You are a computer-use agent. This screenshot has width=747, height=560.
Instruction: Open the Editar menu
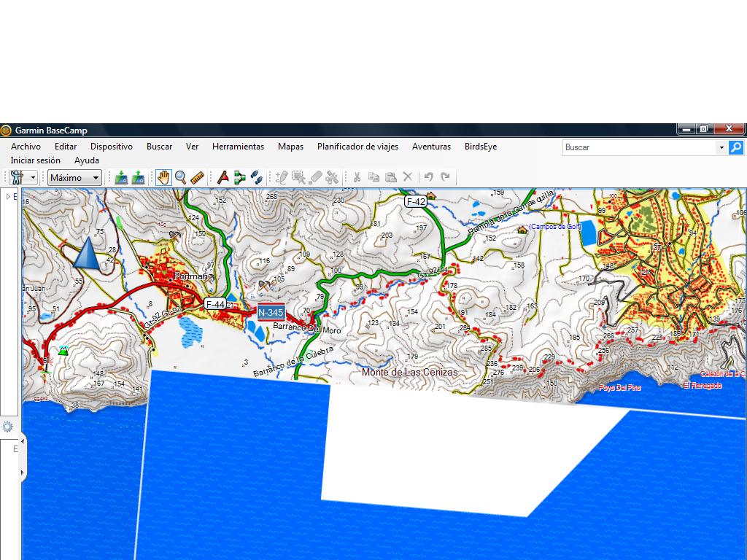pyautogui.click(x=66, y=147)
